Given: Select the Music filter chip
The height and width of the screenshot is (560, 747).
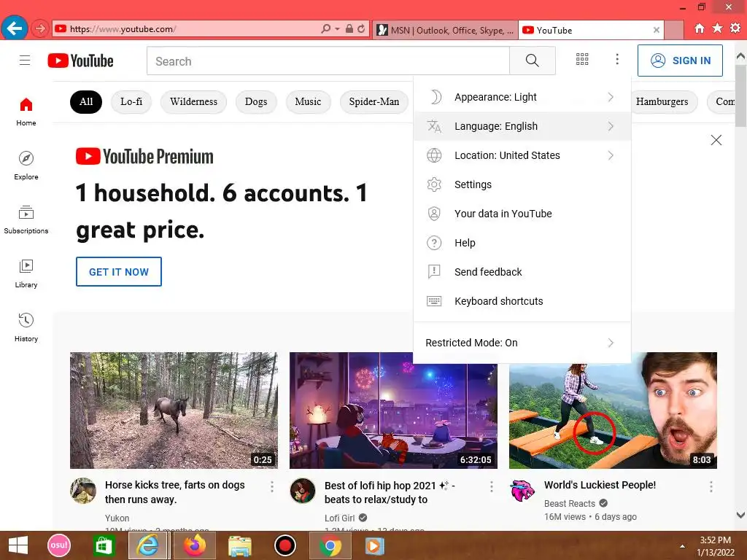Looking at the screenshot, I should (x=309, y=102).
